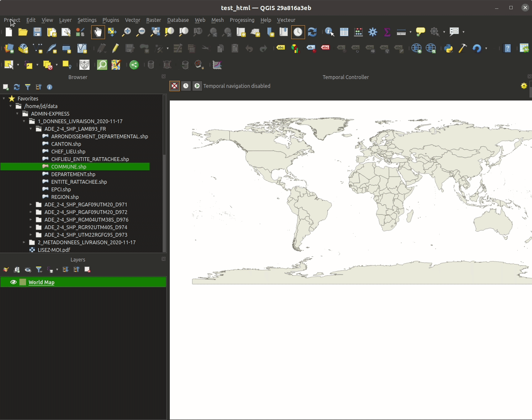Viewport: 532px width, 420px height.
Task: Click the Identify Features tool
Action: click(x=329, y=32)
